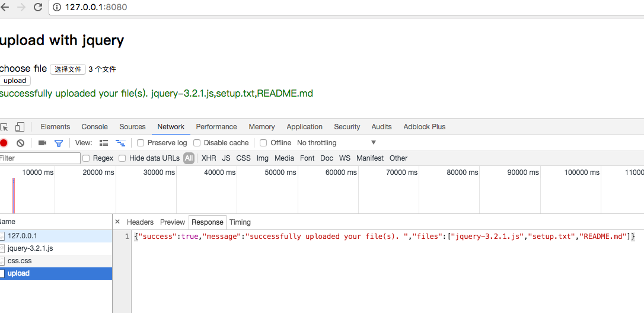Viewport: 644px width, 313px height.
Task: Stop recording network log (red dot)
Action: pyautogui.click(x=4, y=143)
